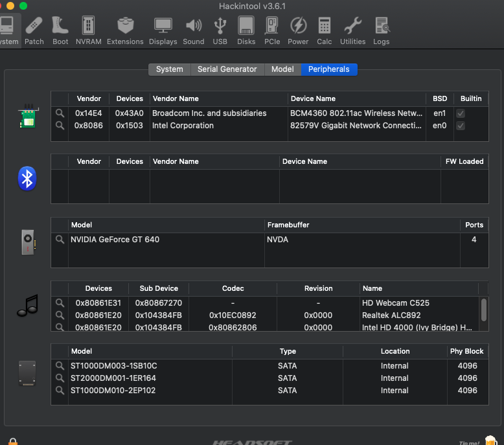Open the Patch toolbar section

coord(34,31)
